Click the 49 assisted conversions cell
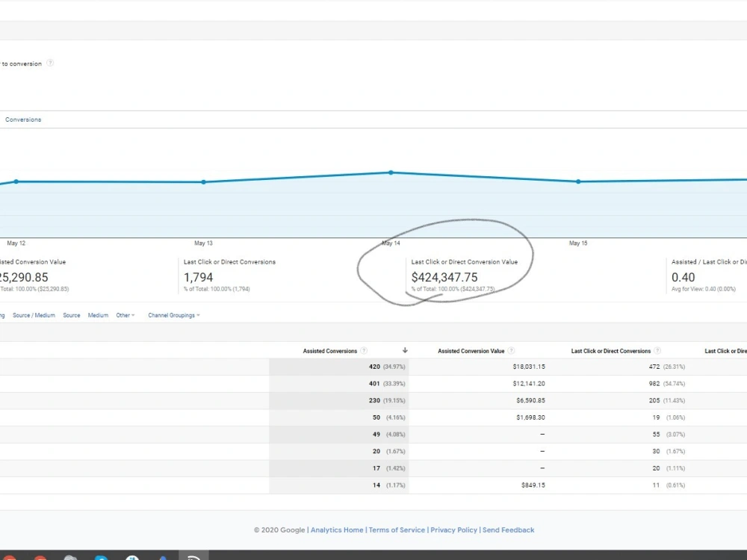Screen dimensions: 747x560 pyautogui.click(x=376, y=435)
